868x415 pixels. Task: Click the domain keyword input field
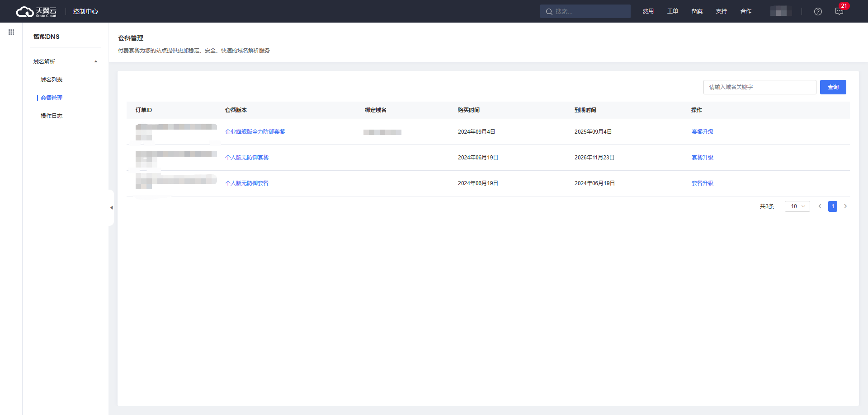click(760, 87)
